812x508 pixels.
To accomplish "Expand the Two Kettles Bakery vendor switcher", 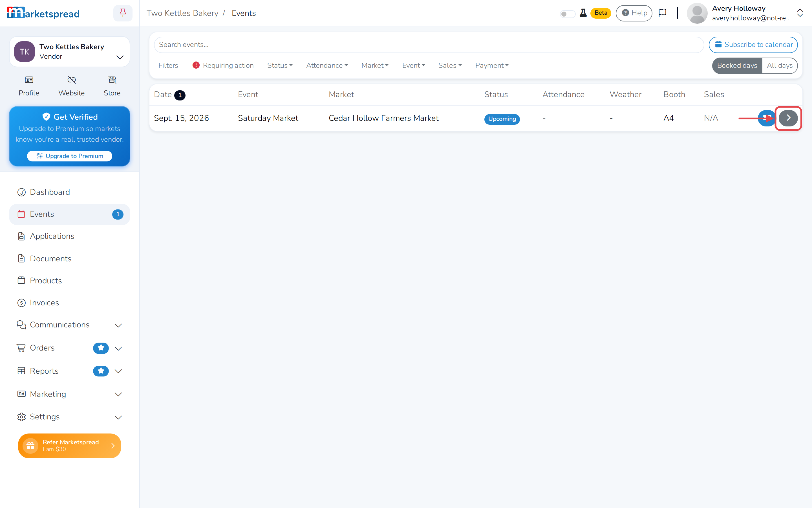I will coord(120,57).
